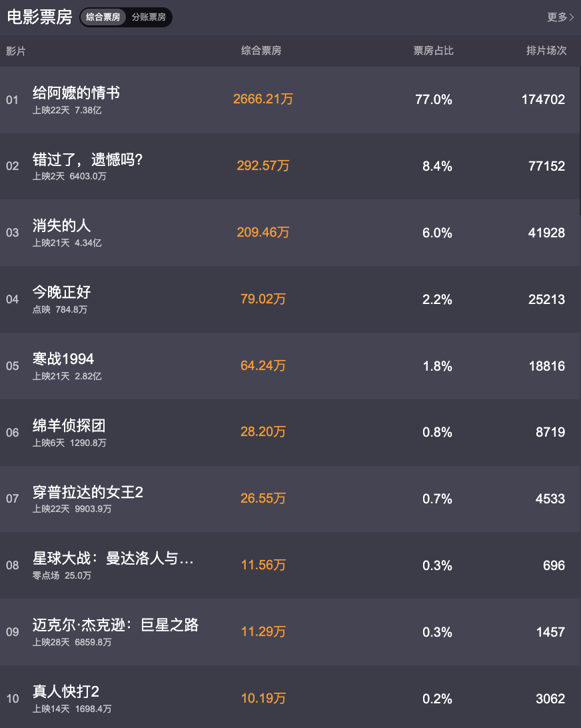The image size is (581, 728).
Task: Click the 电影票房 section title
Action: coord(39,17)
